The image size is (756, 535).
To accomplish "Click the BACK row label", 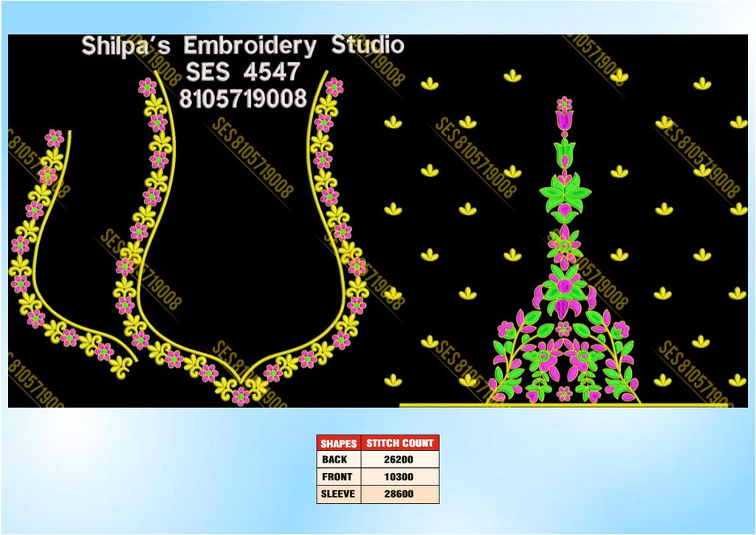I will tap(334, 460).
